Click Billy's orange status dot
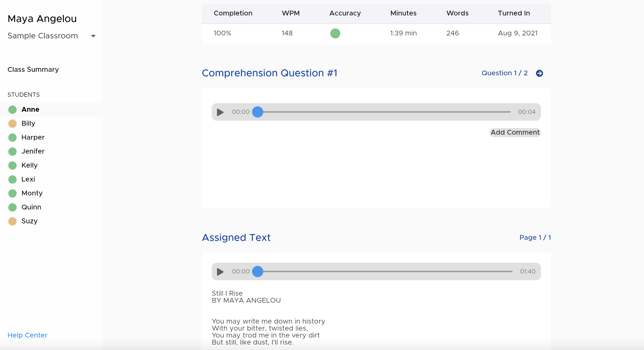Screen dimensions: 644x350 click(x=12, y=124)
